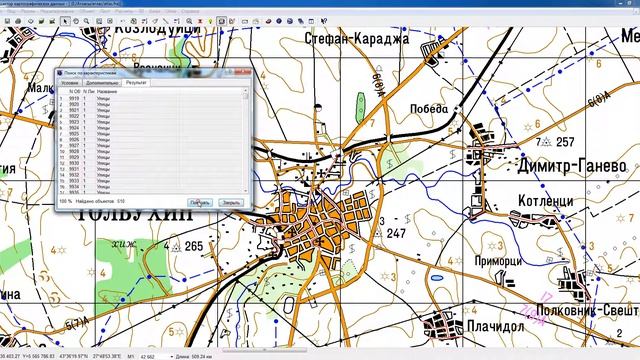
Task: Click results list scroll-down arrow
Action: tap(246, 191)
